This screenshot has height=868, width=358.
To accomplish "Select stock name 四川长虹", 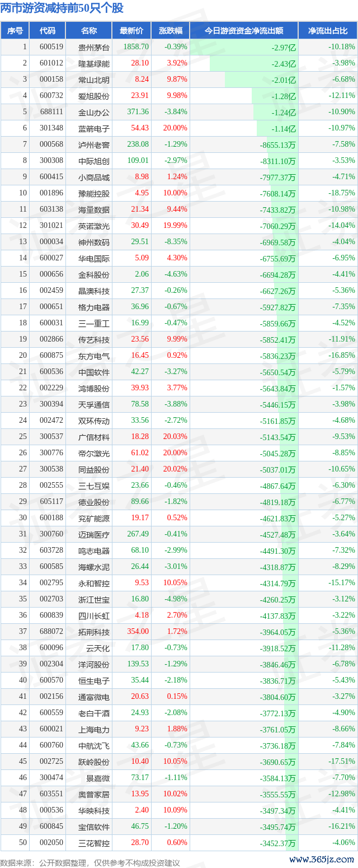I will pos(94,615).
